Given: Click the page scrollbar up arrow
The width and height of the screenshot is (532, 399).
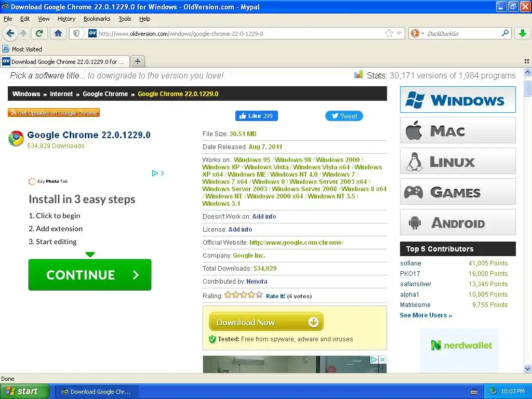Looking at the screenshot, I should [x=528, y=72].
